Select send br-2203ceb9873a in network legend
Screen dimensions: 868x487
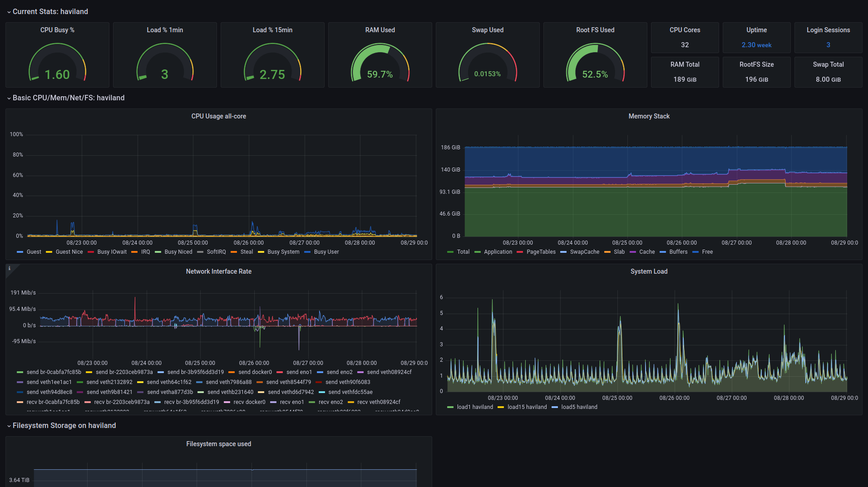(124, 372)
